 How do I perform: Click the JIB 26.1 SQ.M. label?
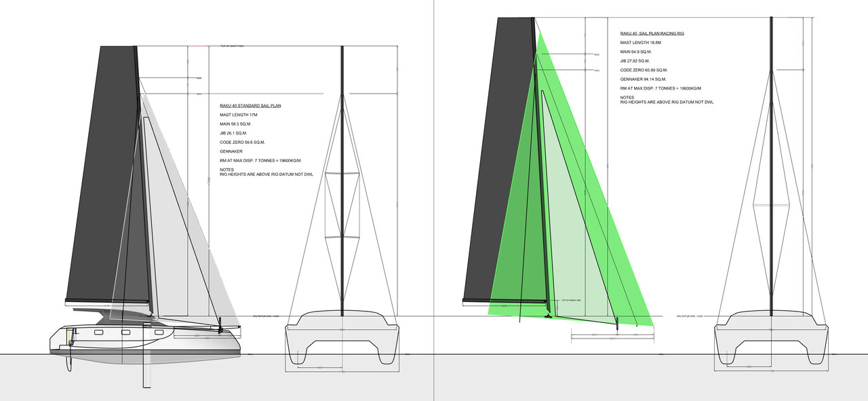click(x=233, y=133)
